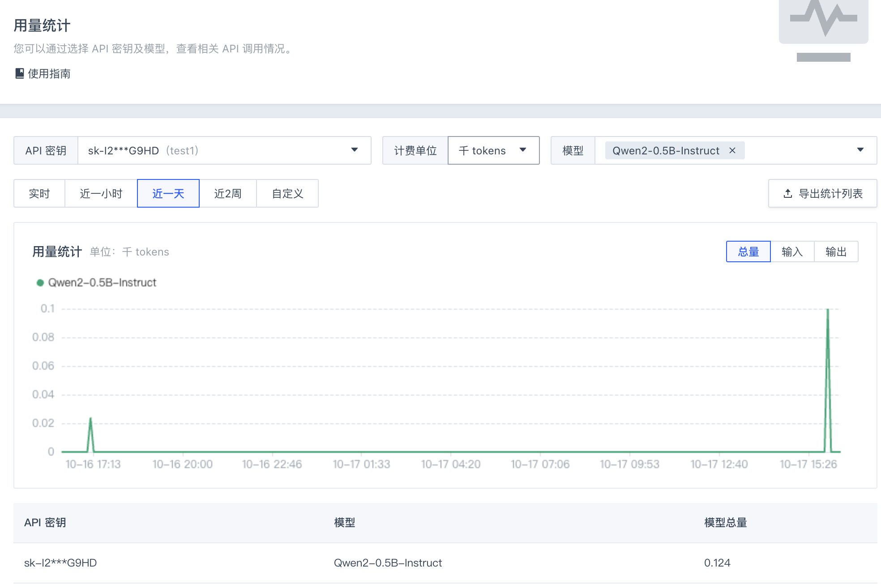Viewport: 881px width, 588px height.
Task: Click the 10-17 12:40 axis label
Action: coord(719,464)
